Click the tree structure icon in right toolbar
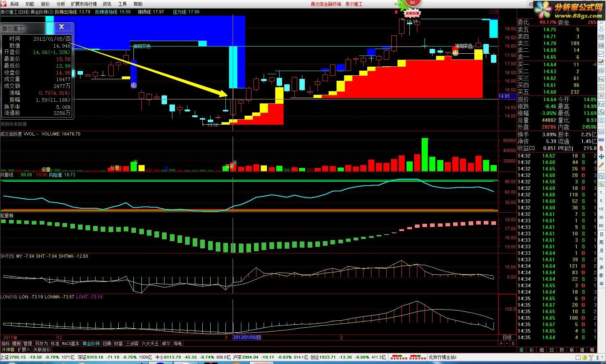The width and height of the screenshot is (606, 364). click(x=601, y=87)
